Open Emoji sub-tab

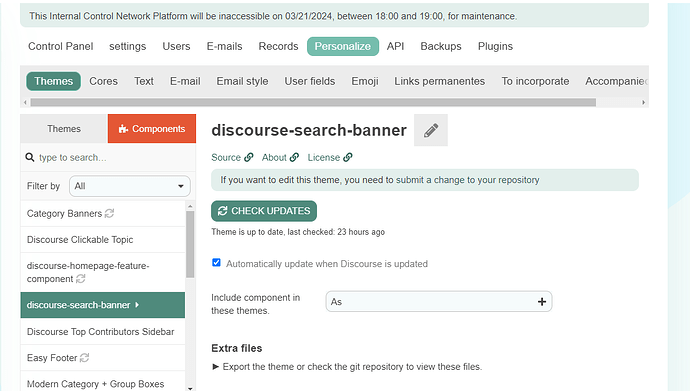click(x=365, y=81)
